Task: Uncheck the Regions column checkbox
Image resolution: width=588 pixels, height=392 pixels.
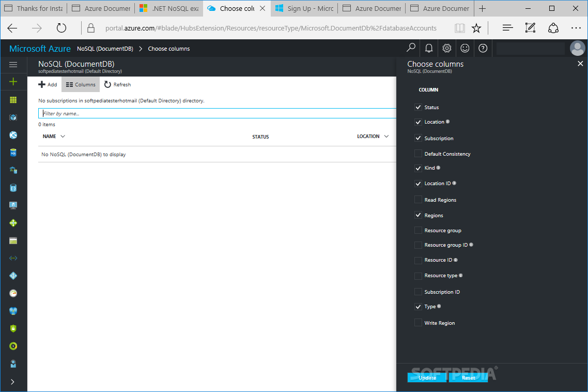Action: [418, 215]
